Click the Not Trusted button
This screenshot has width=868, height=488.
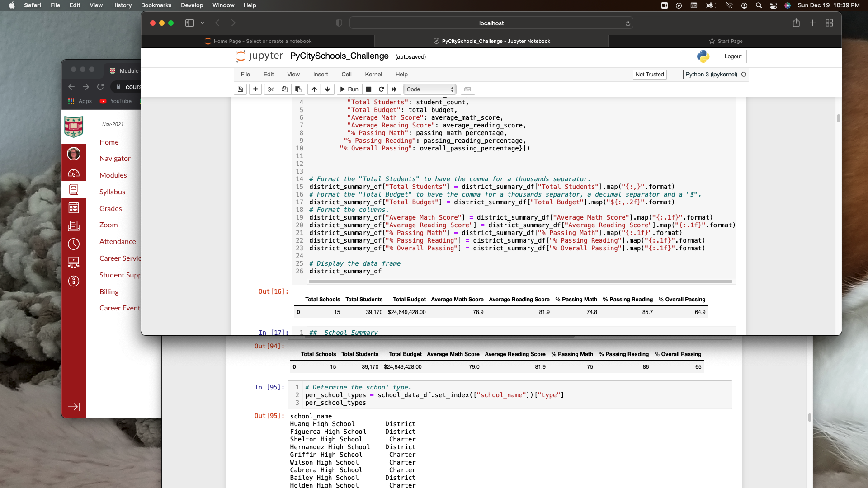(x=650, y=75)
